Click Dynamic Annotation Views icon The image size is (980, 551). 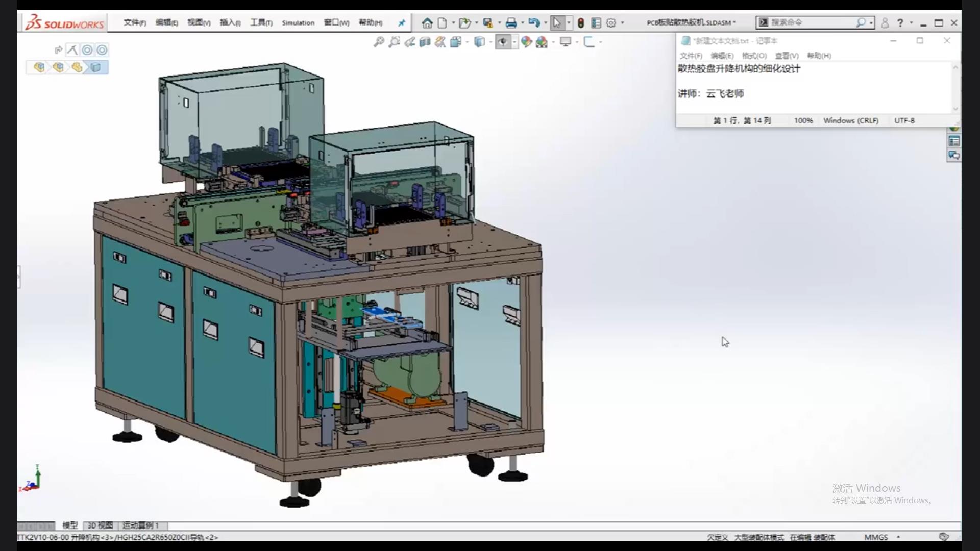point(440,42)
